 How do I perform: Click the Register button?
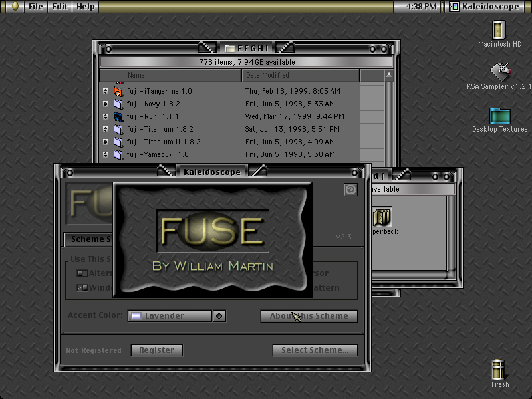[157, 350]
